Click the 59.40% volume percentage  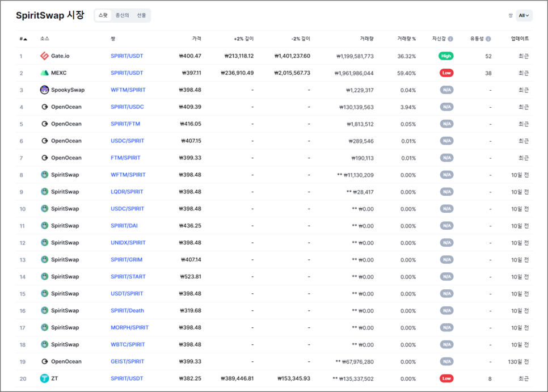[406, 73]
